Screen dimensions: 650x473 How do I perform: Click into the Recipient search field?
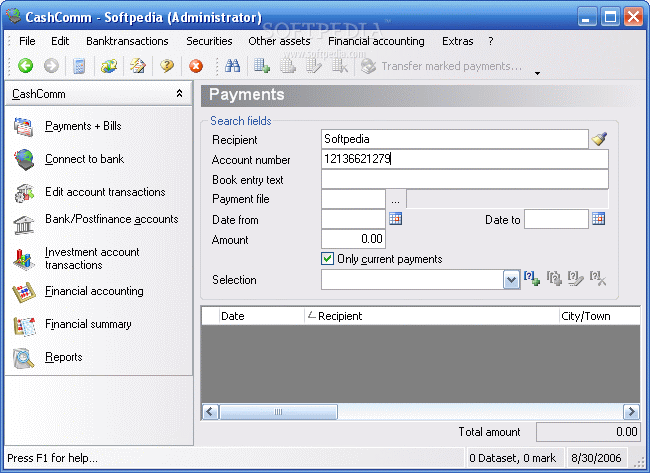(454, 139)
